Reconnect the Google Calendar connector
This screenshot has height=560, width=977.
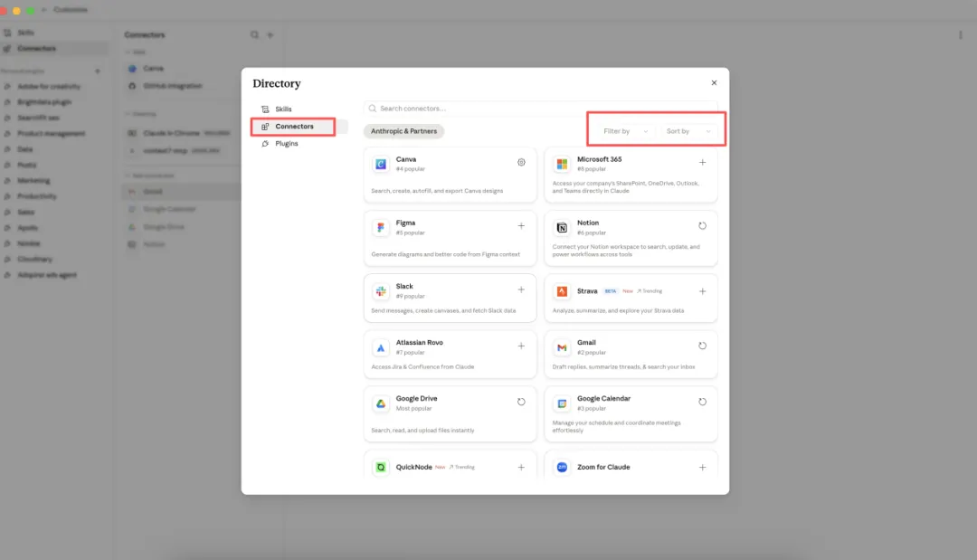coord(702,402)
